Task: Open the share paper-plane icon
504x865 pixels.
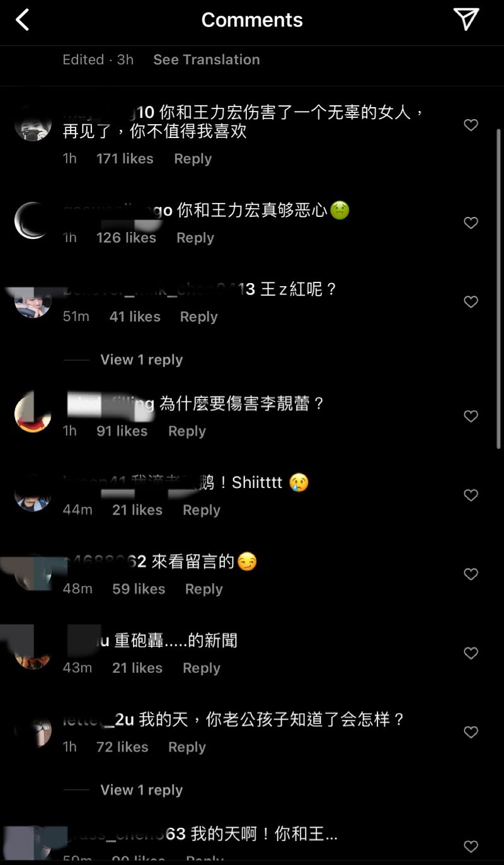Action: click(467, 20)
